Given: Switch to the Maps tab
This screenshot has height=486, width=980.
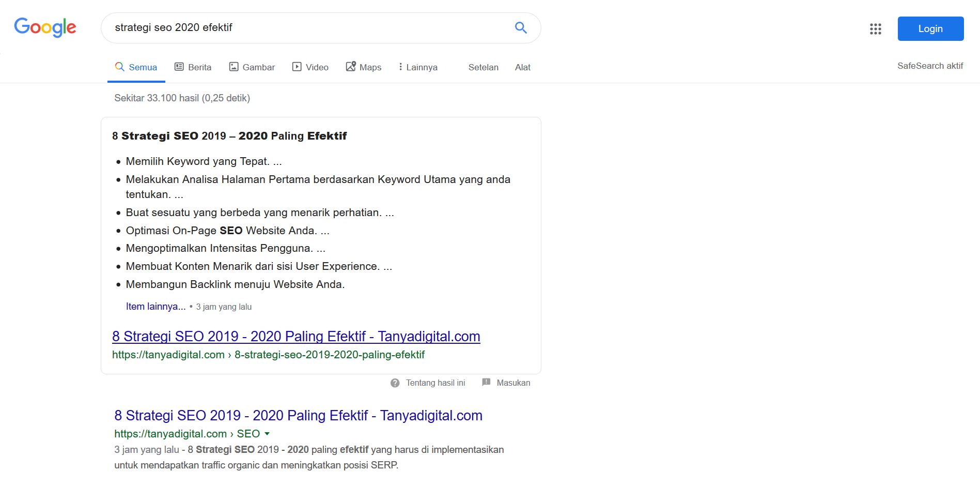Looking at the screenshot, I should (364, 67).
